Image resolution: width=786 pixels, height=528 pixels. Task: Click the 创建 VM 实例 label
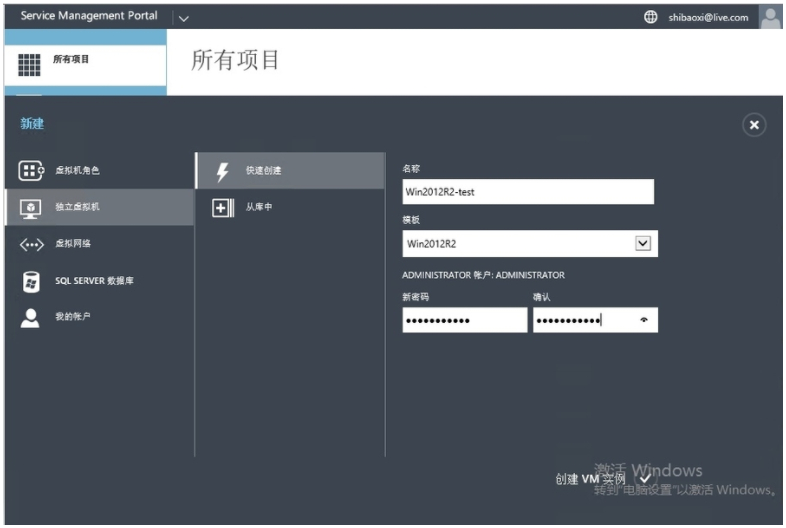pos(590,479)
